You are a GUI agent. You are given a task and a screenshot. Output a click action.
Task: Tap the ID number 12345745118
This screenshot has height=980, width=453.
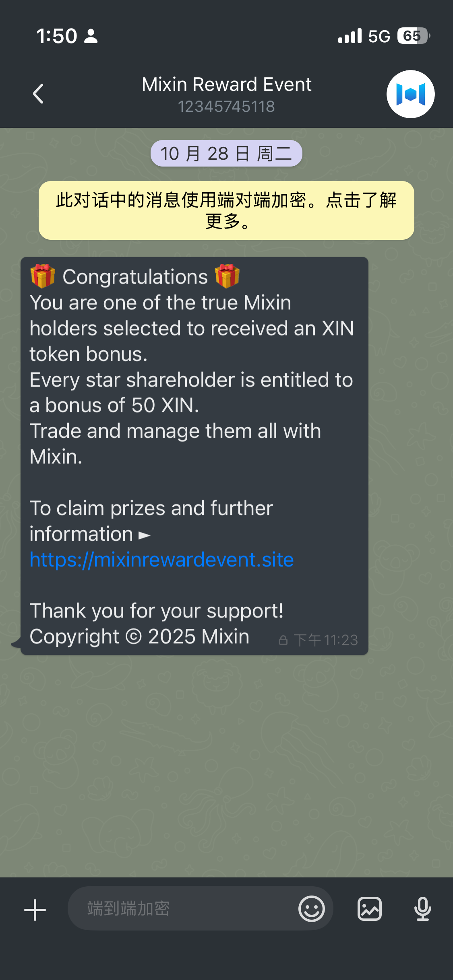coord(226,107)
